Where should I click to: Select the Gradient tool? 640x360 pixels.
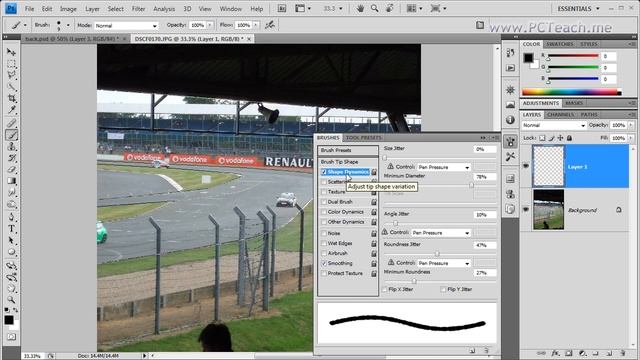(x=11, y=181)
